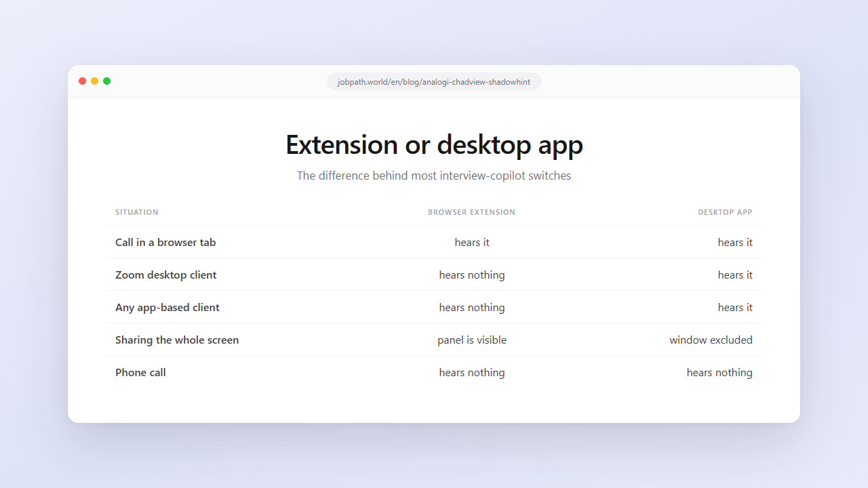Screen dimensions: 868x488
Task: Click desktop app cell for Any app-based client
Action: [735, 307]
